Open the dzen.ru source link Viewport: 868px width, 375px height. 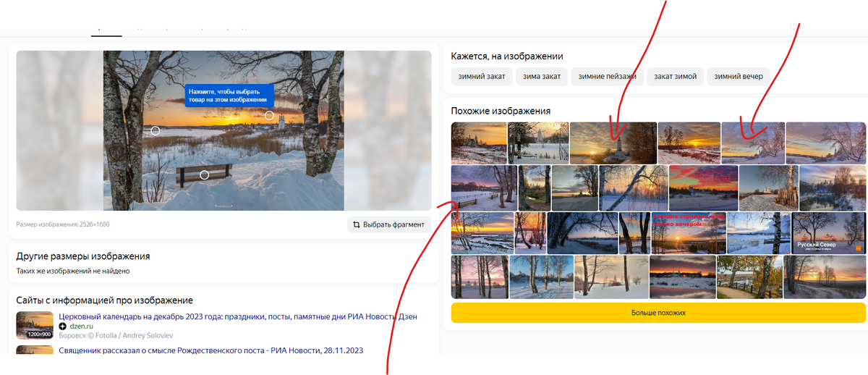(82, 326)
